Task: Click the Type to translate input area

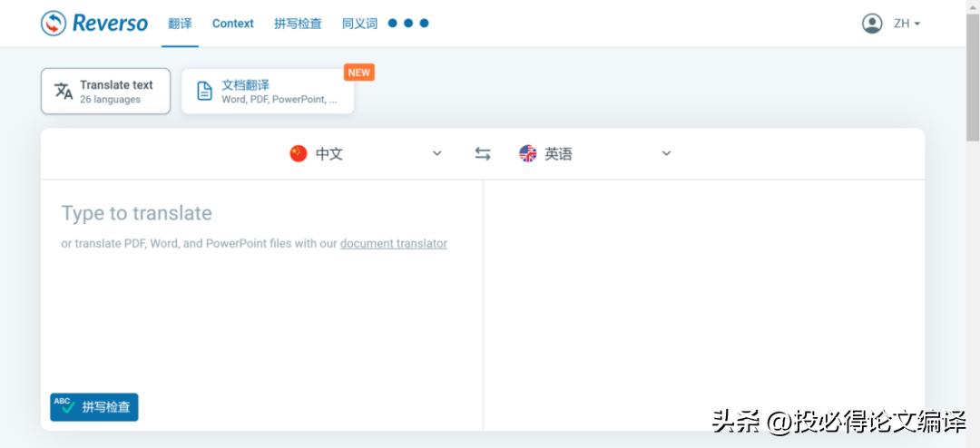Action: click(x=262, y=305)
